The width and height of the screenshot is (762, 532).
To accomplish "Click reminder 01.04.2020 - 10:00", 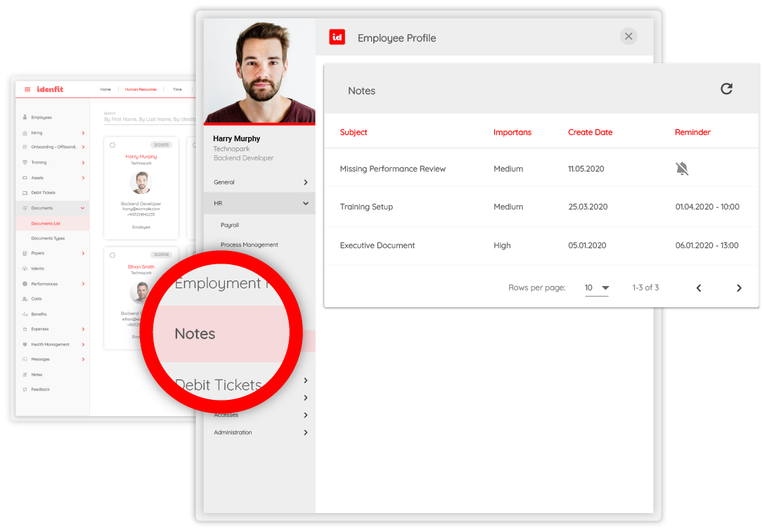I will click(707, 207).
